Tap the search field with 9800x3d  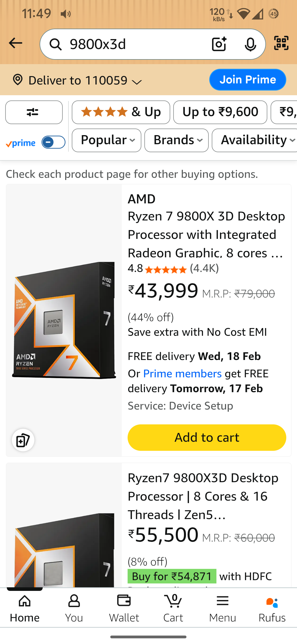(132, 44)
